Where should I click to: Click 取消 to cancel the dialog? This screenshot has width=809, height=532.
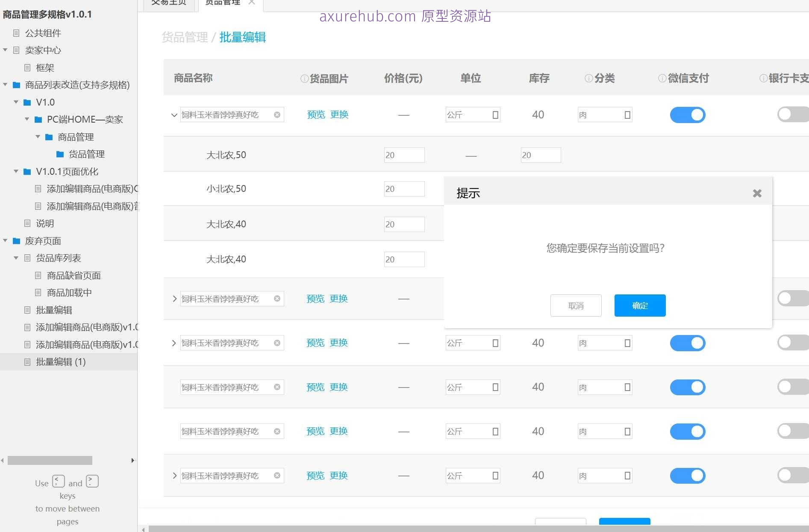[x=576, y=306]
